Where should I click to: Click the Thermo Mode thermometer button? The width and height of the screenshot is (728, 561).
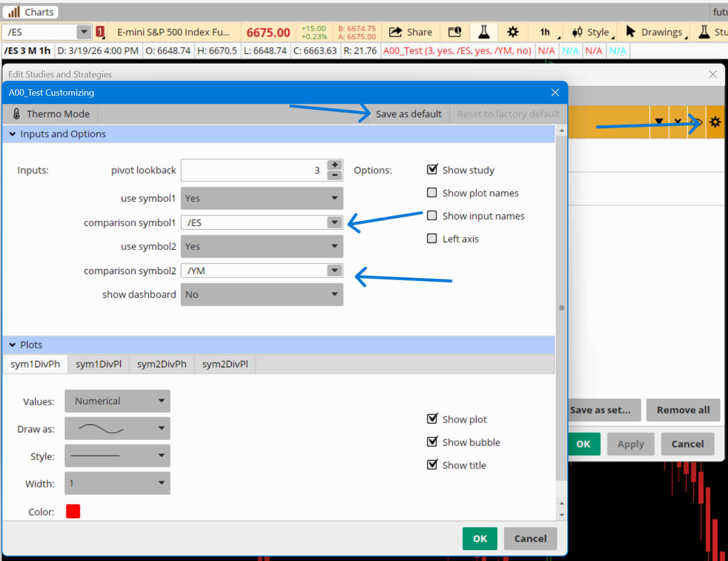(x=50, y=114)
